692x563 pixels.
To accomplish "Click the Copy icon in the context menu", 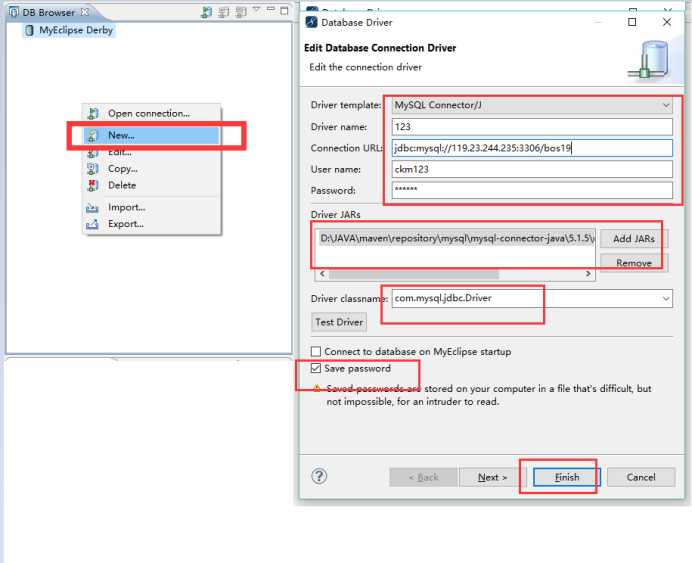I will pyautogui.click(x=93, y=169).
